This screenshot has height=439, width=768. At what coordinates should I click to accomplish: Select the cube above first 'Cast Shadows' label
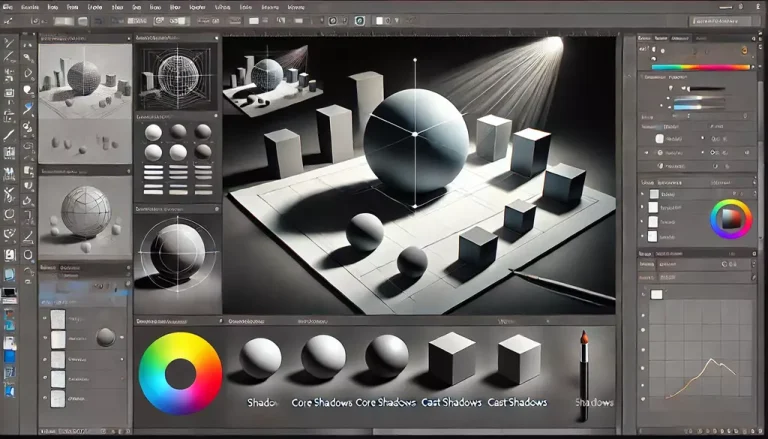click(x=452, y=359)
